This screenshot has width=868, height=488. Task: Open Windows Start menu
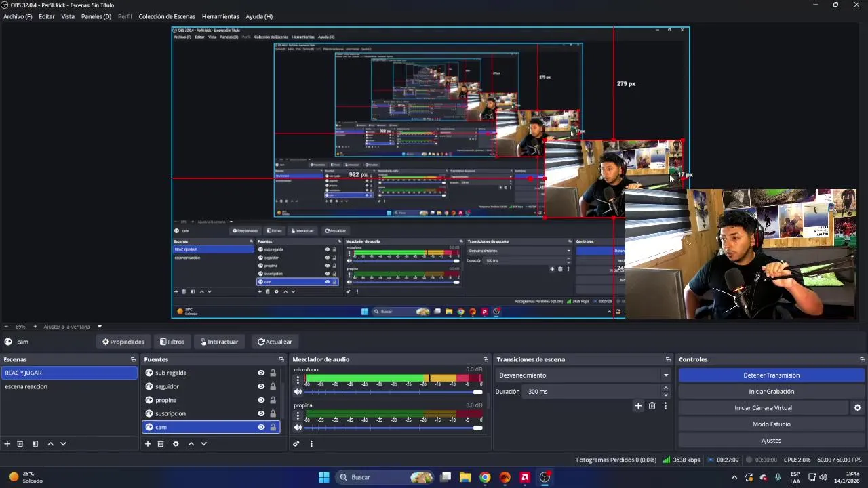(324, 477)
